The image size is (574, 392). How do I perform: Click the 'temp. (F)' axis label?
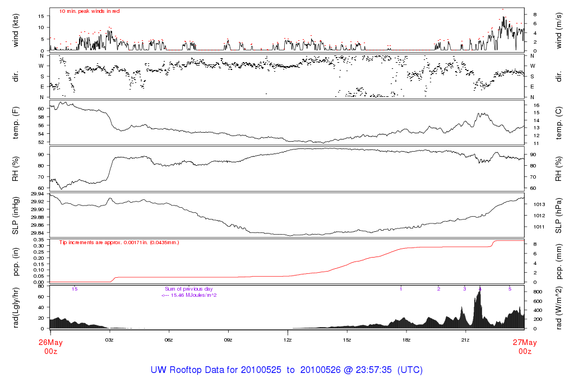click(x=16, y=123)
